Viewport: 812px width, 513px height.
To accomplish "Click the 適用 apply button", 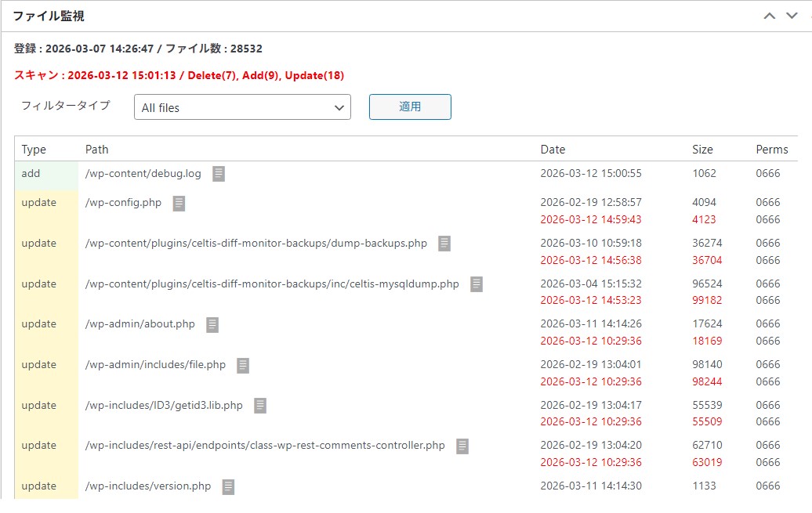I will click(x=410, y=107).
